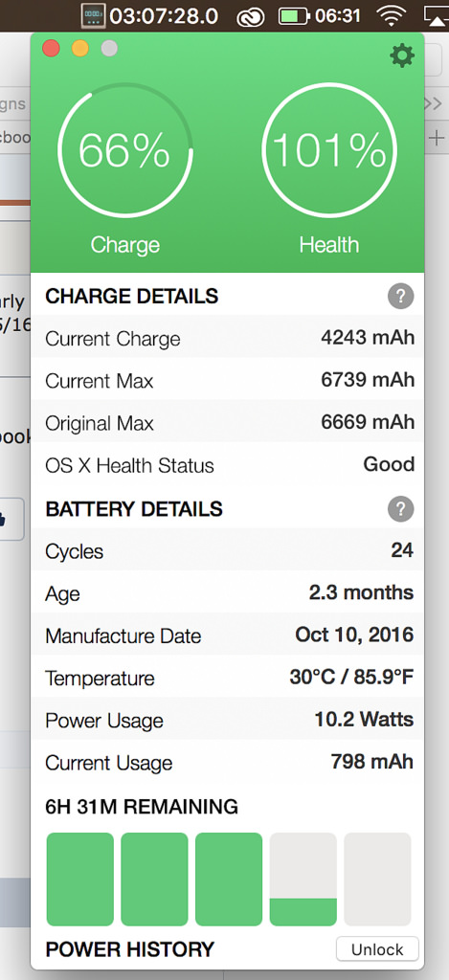Click the Charge Details help question mark

(x=400, y=297)
